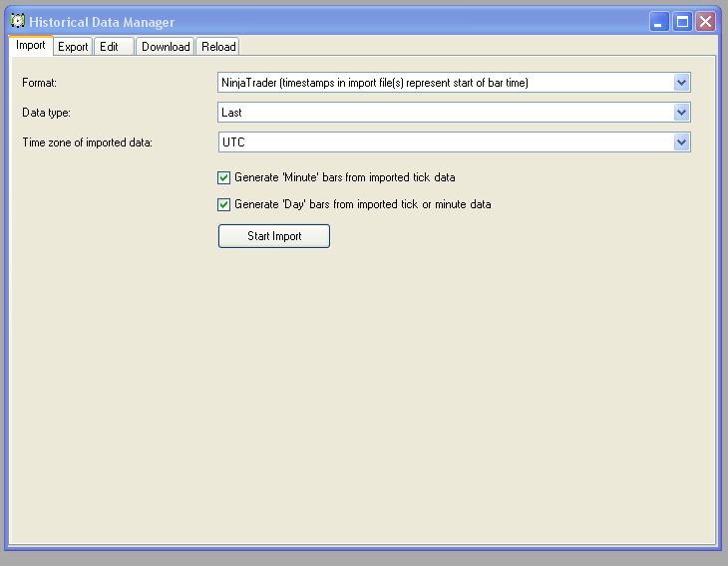Click the 'Data type:' label
Viewport: 728px width, 566px height.
point(46,113)
